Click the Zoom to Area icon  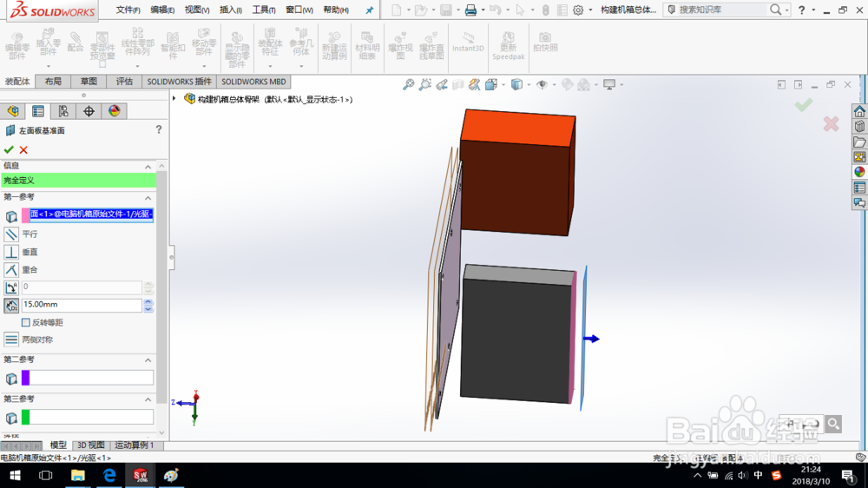point(424,84)
